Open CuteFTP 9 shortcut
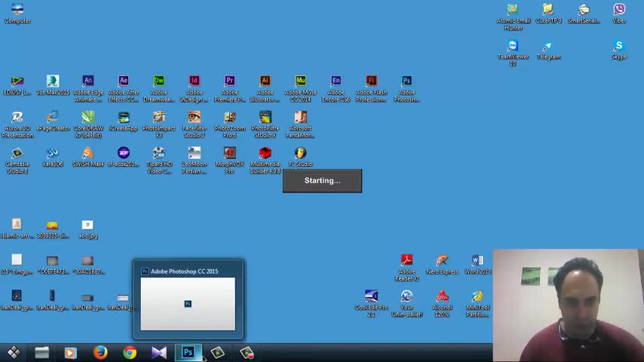This screenshot has width=644, height=362. tap(548, 13)
